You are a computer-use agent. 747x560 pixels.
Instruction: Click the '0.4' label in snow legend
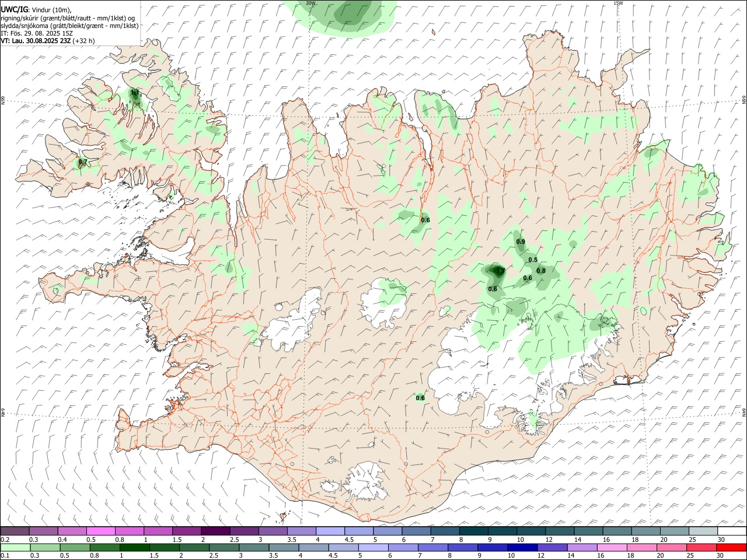(62, 540)
